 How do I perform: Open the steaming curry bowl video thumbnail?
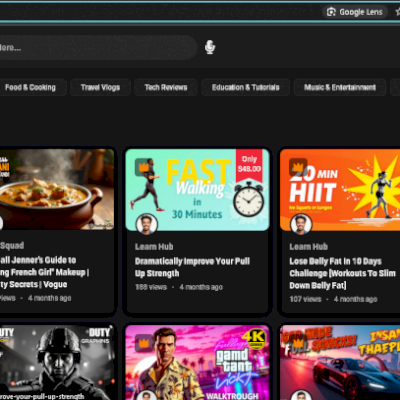(x=57, y=189)
